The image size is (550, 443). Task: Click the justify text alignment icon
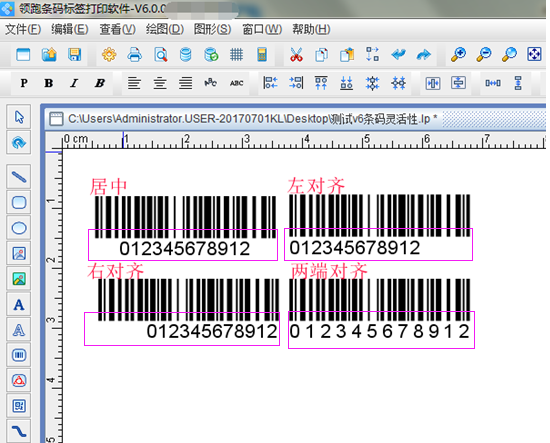coord(186,83)
